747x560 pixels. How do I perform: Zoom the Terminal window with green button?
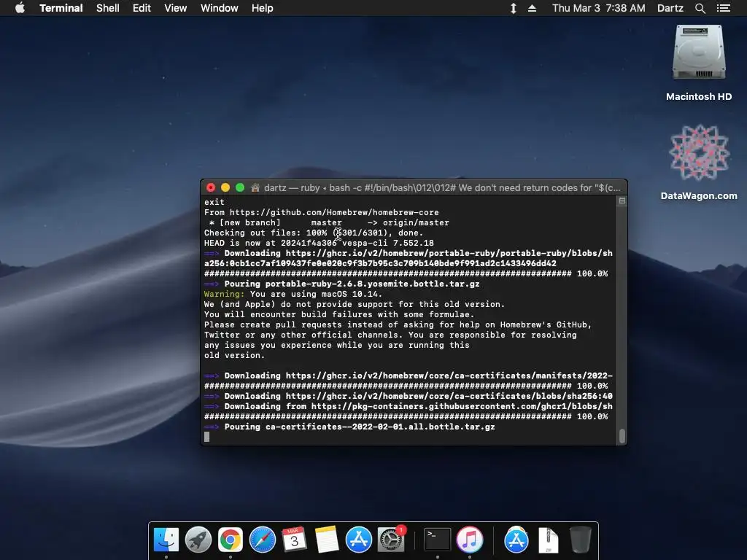coord(240,187)
